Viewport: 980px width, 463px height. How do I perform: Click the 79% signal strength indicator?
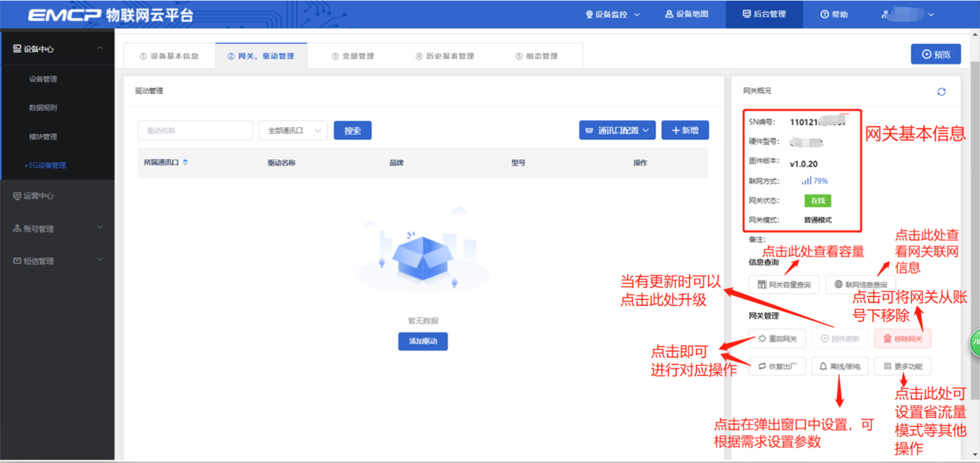815,181
